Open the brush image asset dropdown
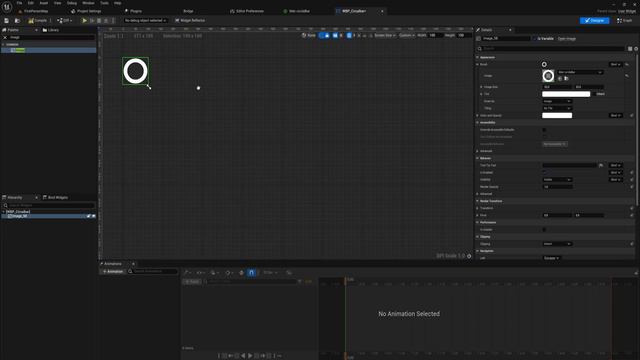The height and width of the screenshot is (360, 640). click(x=580, y=72)
